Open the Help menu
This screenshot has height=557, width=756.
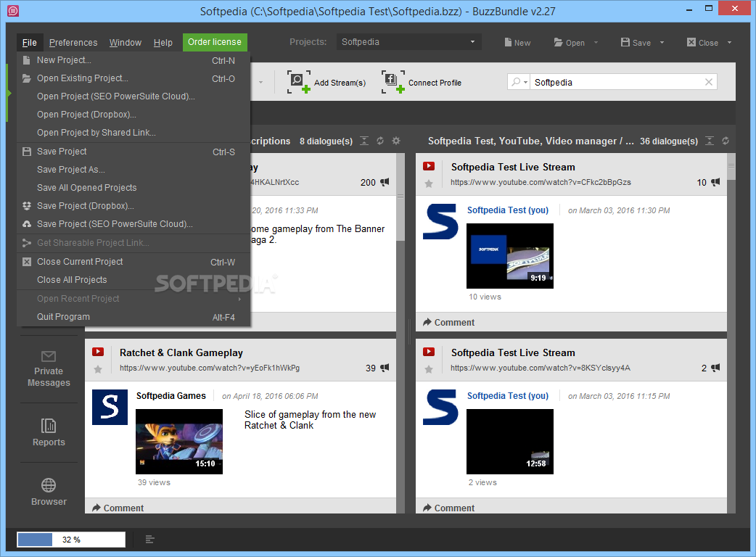(x=163, y=42)
